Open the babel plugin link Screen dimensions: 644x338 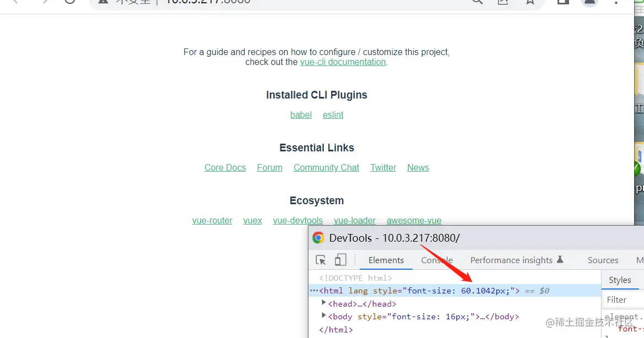[x=301, y=115]
